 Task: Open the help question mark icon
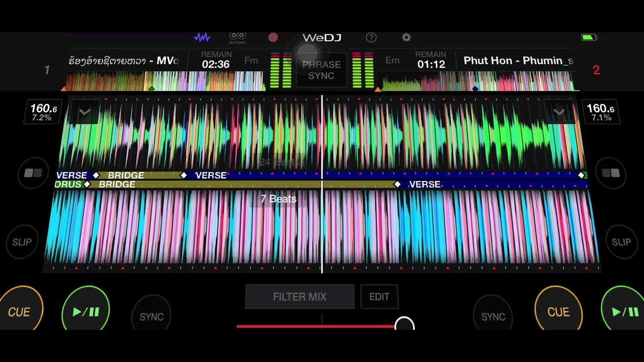point(371,37)
